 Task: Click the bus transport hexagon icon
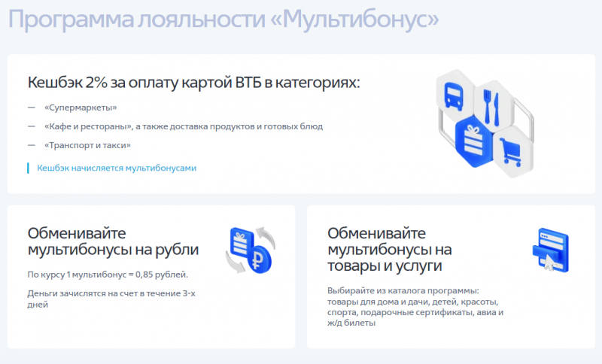point(455,95)
